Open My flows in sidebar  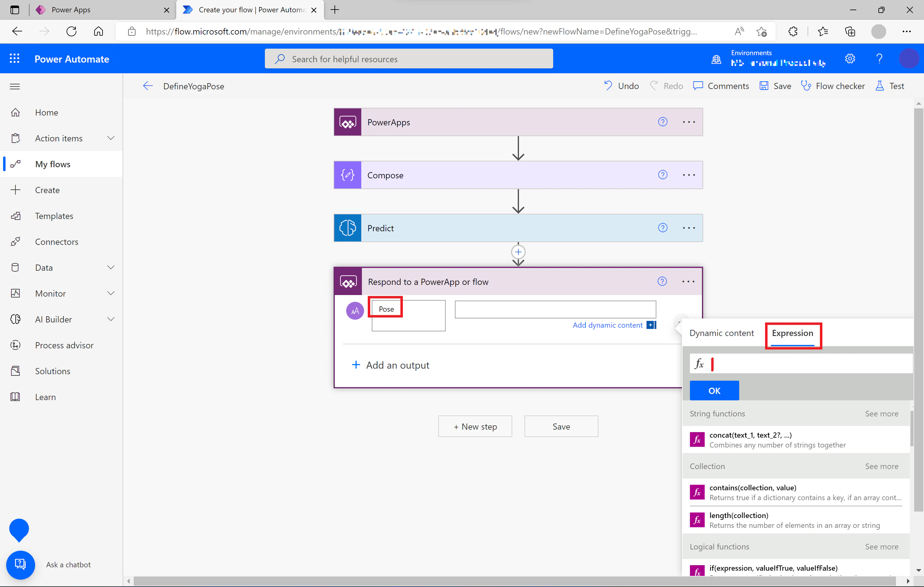point(61,164)
